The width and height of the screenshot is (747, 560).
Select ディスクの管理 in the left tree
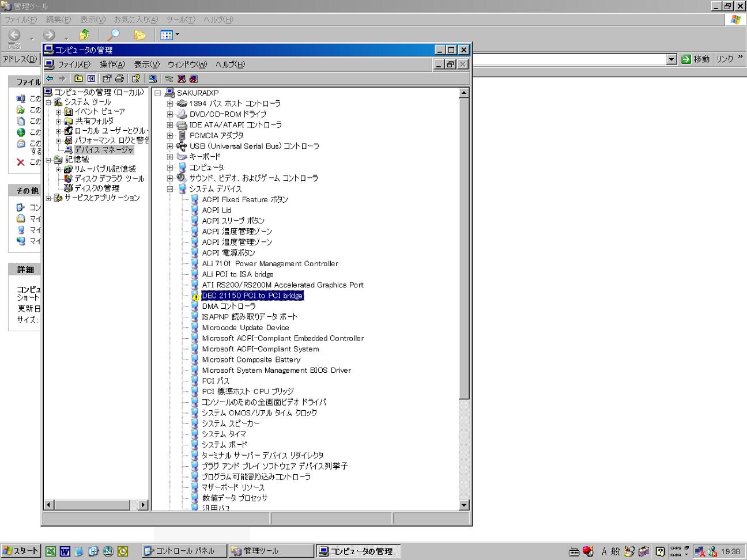tap(97, 188)
